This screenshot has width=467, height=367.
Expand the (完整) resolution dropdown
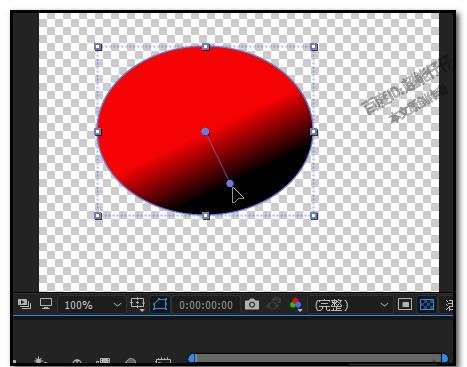pyautogui.click(x=351, y=305)
